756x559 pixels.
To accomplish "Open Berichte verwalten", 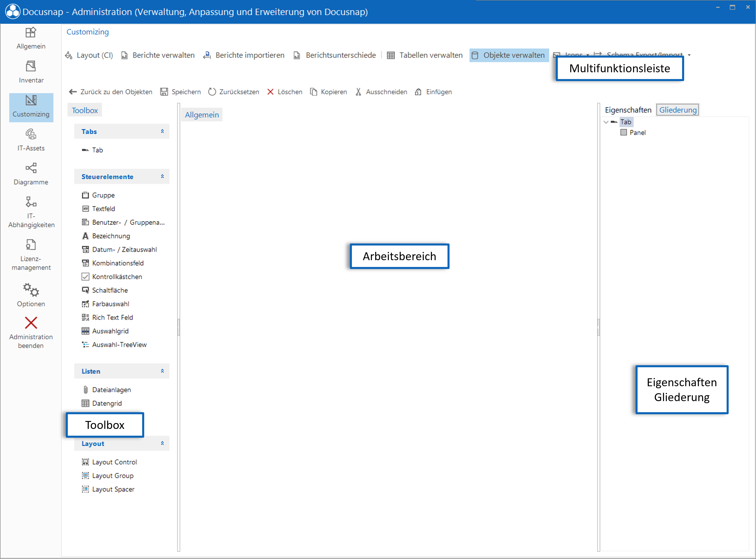I will click(158, 55).
